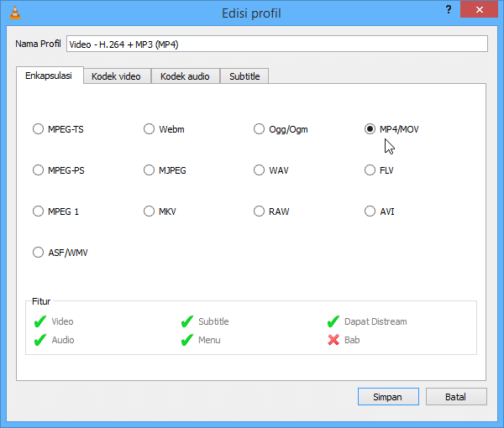
Task: Close the Edisi profil dialog
Action: (479, 9)
